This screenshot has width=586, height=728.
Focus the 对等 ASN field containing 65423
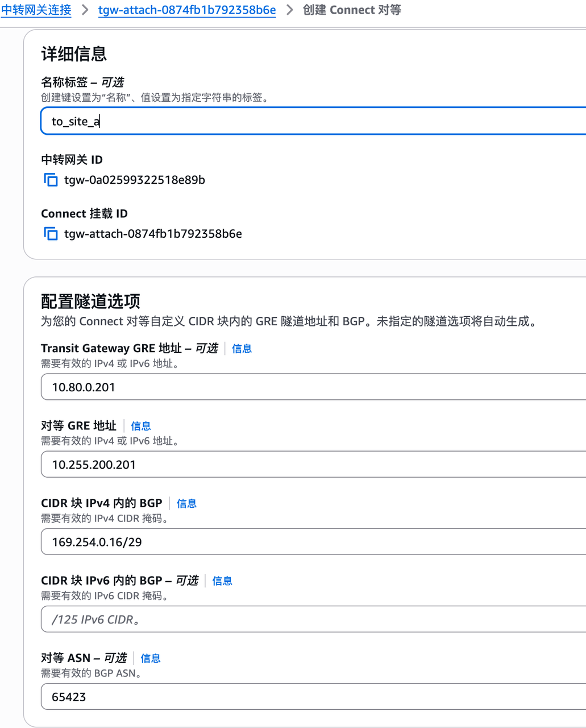coord(227,696)
